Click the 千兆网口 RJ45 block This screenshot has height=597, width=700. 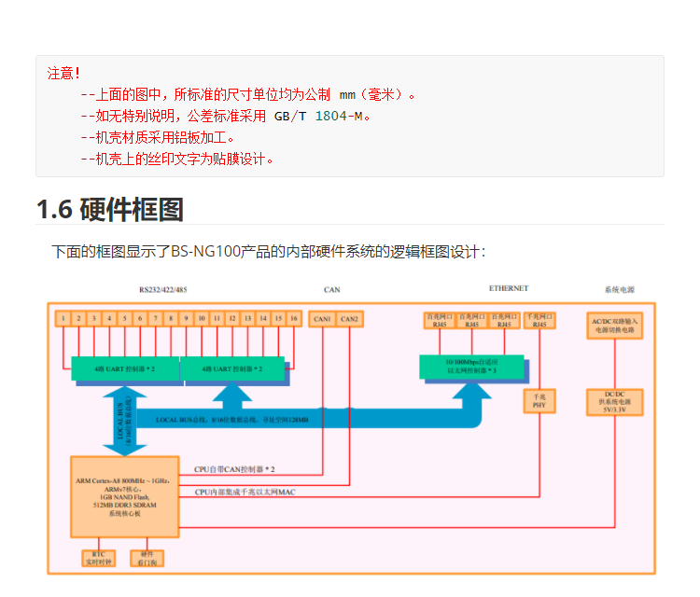pyautogui.click(x=539, y=320)
